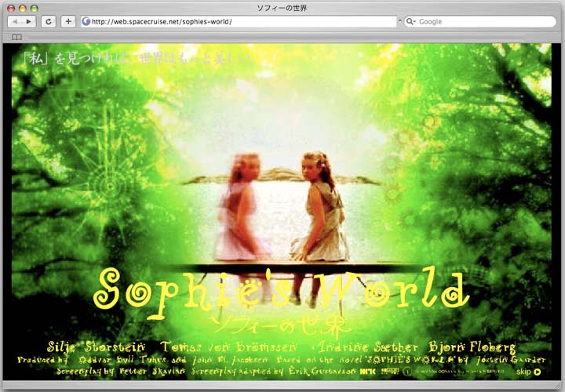
Task: Add bookmark with the plus button
Action: (x=68, y=21)
